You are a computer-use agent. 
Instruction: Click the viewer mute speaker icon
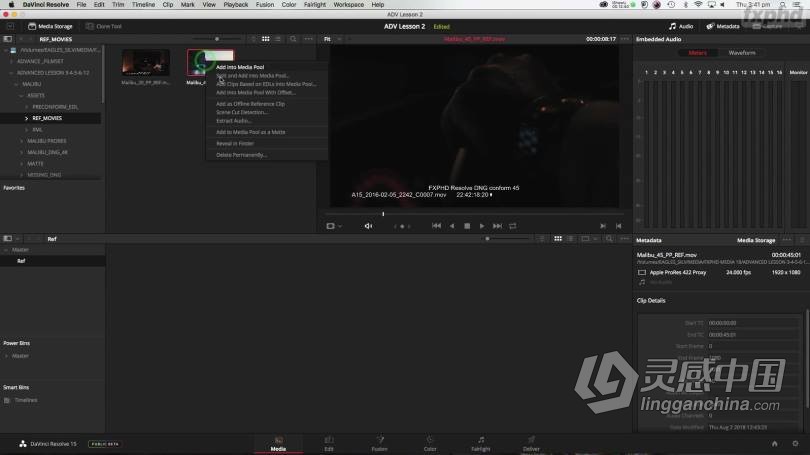[368, 226]
